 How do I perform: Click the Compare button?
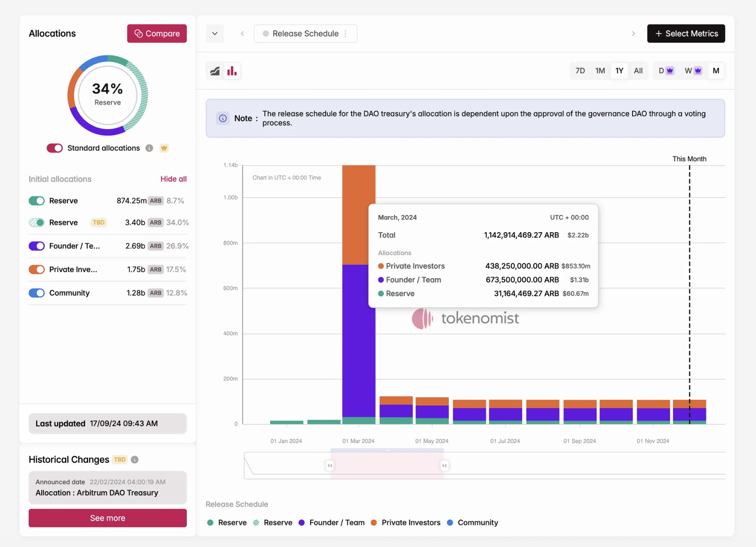(x=157, y=34)
